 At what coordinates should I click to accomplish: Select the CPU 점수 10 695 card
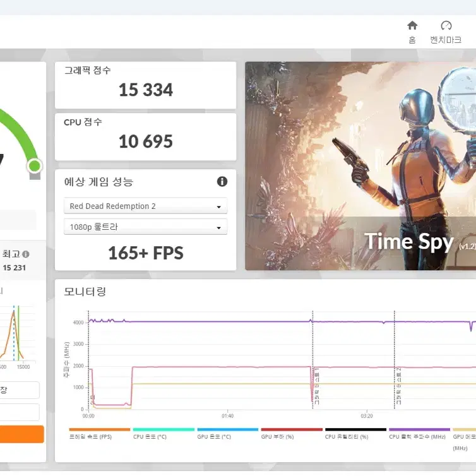click(x=145, y=137)
